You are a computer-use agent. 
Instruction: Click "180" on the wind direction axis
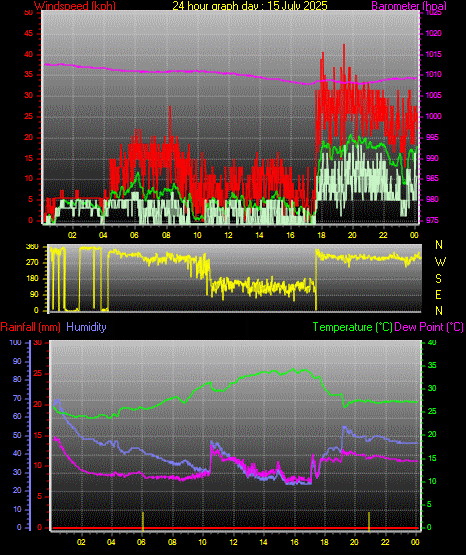click(x=32, y=279)
